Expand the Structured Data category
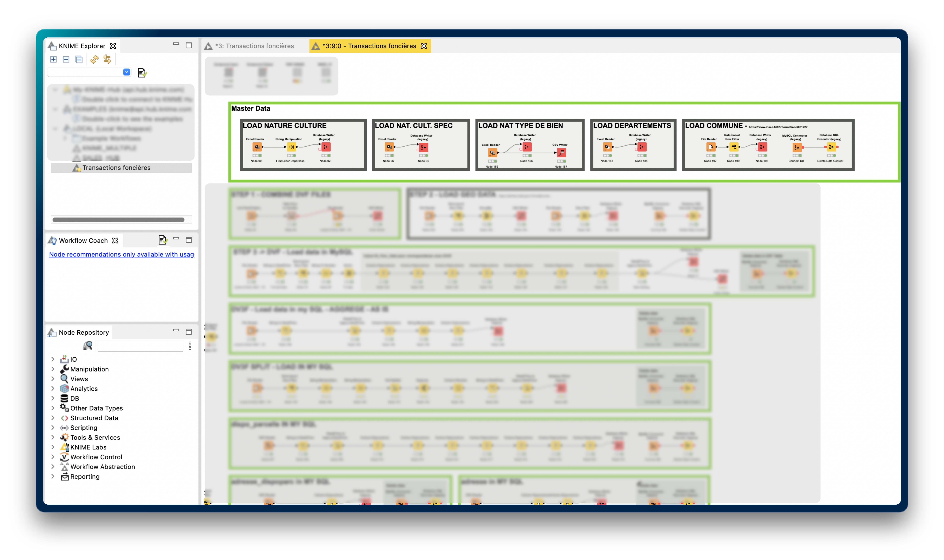The height and width of the screenshot is (560, 944). tap(53, 418)
